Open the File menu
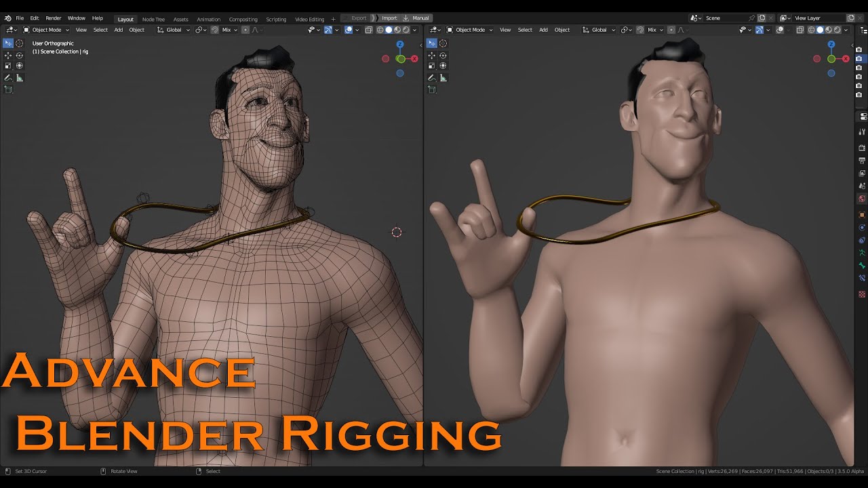The height and width of the screenshot is (488, 868). [20, 18]
